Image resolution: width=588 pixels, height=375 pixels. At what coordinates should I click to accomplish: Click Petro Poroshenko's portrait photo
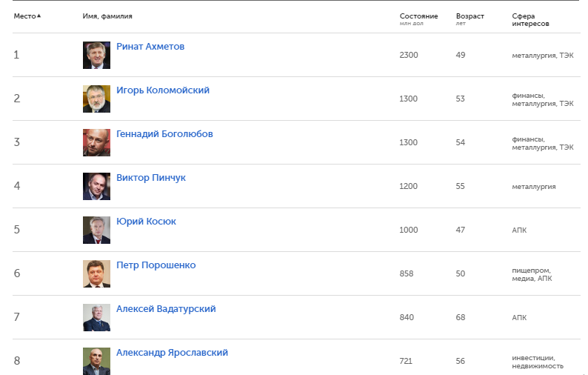click(96, 273)
